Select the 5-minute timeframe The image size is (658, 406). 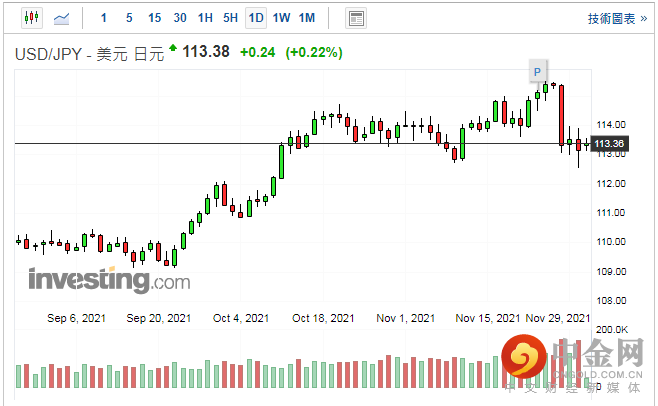click(129, 18)
